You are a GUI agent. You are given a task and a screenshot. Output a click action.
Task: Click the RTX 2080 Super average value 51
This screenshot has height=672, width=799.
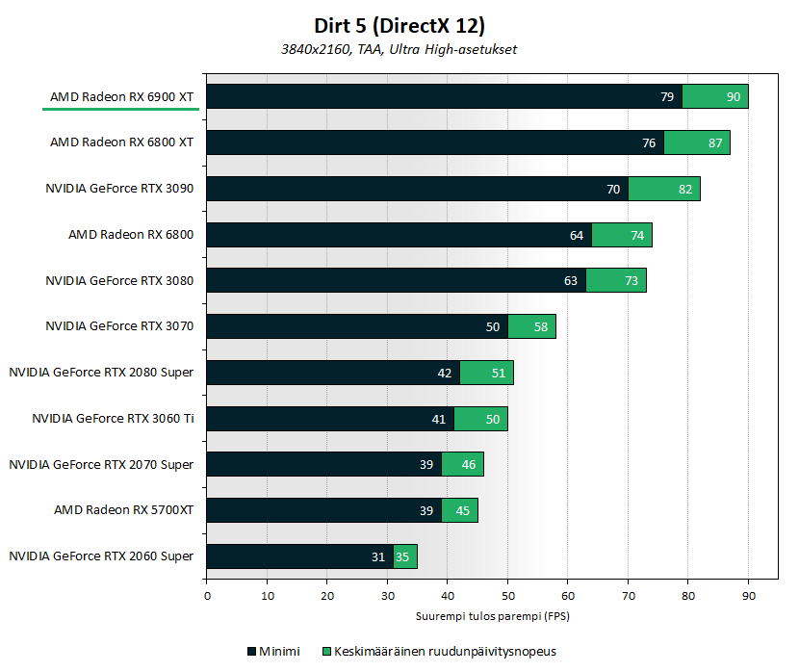(x=499, y=373)
